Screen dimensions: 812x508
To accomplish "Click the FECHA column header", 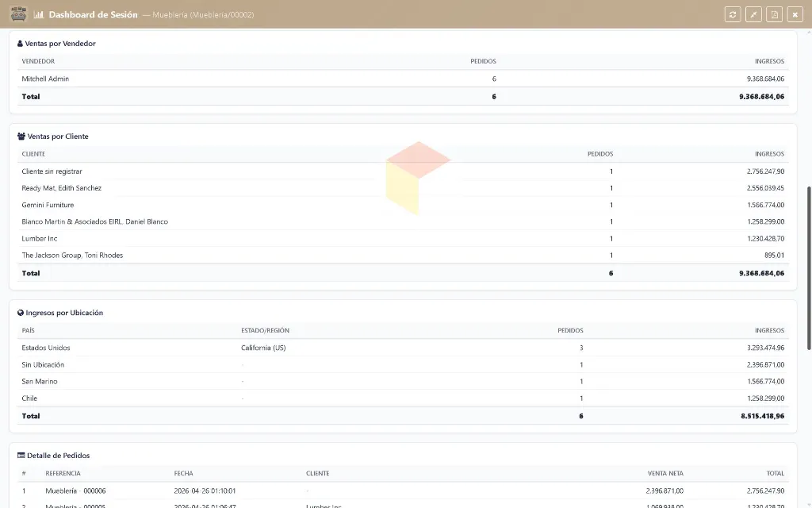I will pos(183,473).
